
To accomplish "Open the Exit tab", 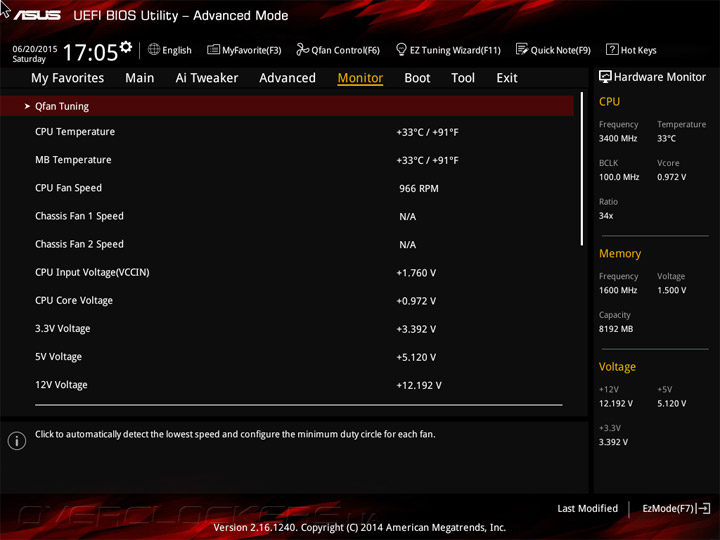I will point(507,78).
